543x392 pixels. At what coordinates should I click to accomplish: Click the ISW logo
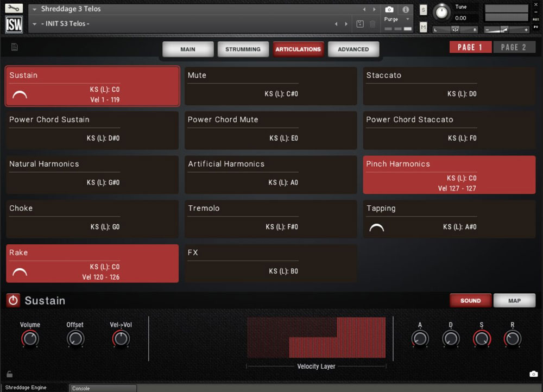(14, 24)
